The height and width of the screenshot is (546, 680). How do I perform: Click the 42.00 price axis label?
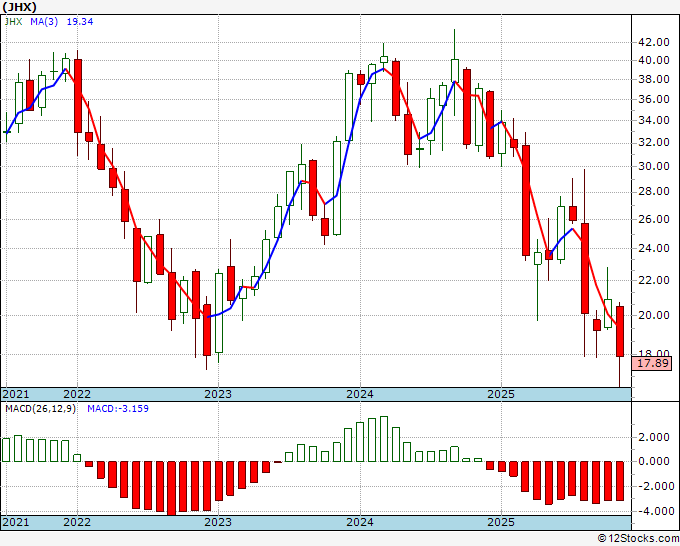click(x=654, y=43)
